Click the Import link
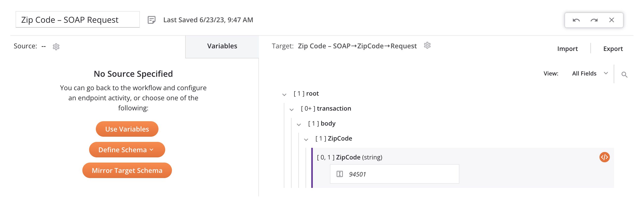The width and height of the screenshot is (644, 207). click(567, 49)
